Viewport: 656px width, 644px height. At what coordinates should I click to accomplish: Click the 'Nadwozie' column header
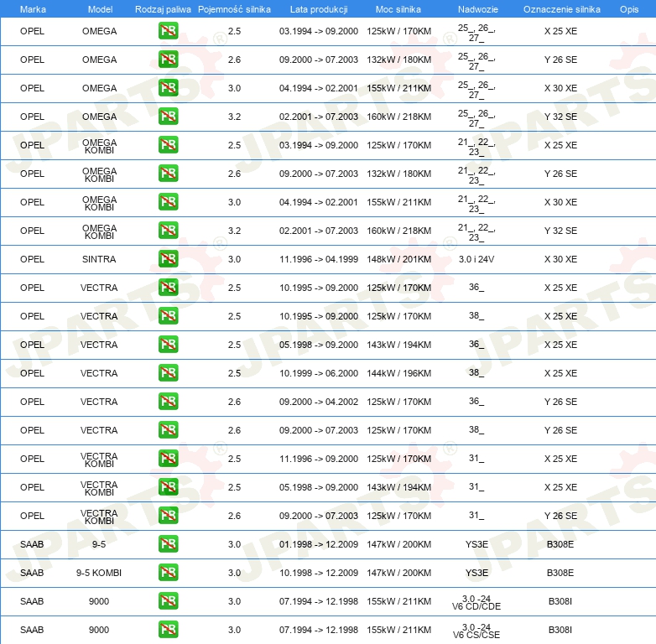tap(478, 9)
